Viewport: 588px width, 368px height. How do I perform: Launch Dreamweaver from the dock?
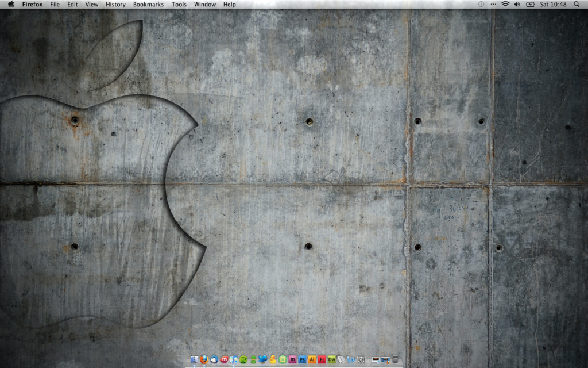[331, 360]
